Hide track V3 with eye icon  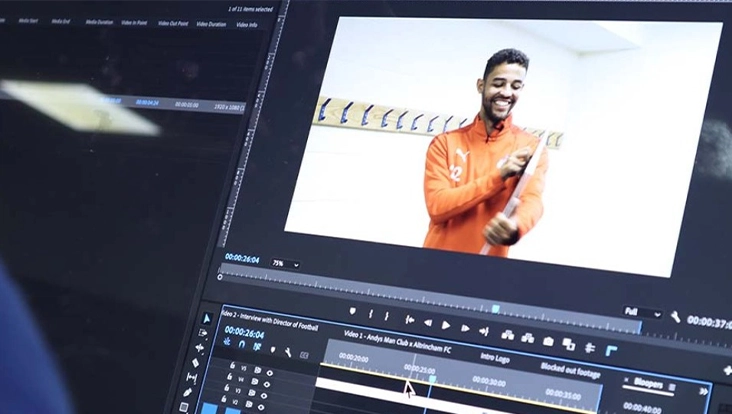point(264,396)
